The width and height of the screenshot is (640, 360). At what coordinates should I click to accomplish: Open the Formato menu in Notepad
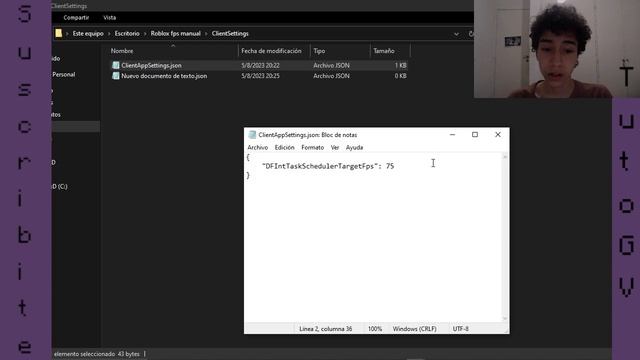[x=313, y=147]
